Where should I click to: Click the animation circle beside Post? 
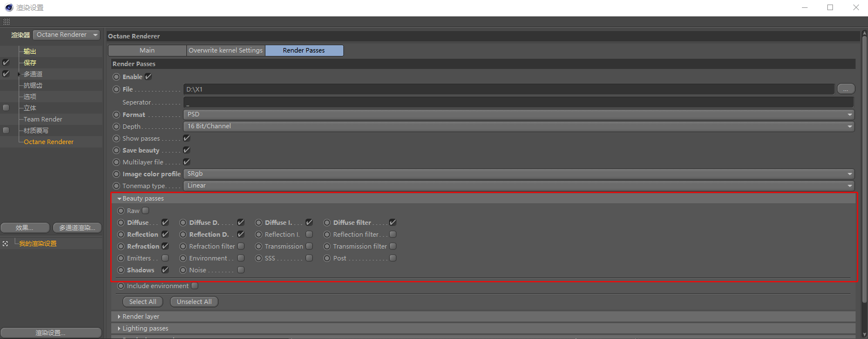click(327, 258)
